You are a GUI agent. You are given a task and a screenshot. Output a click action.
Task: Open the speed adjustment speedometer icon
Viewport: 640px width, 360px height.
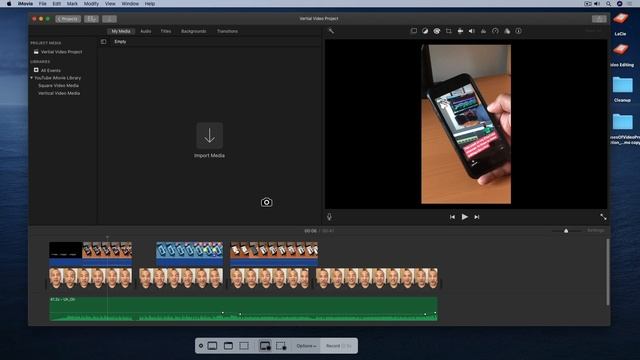[495, 31]
